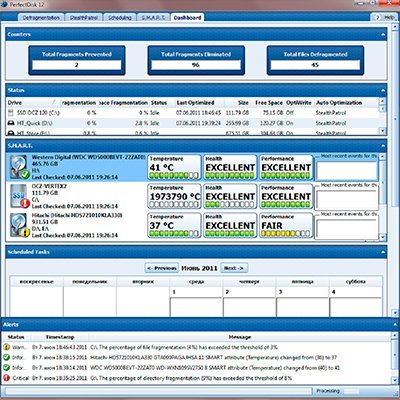Go to Next month in calendar
Viewport: 400px width, 400px height.
coord(234,268)
